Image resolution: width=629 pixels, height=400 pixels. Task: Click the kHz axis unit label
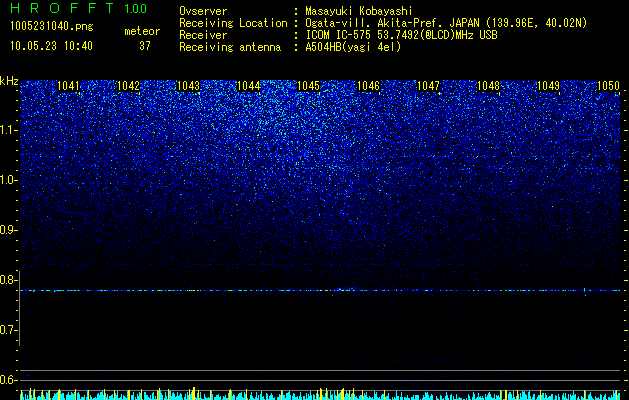click(9, 81)
